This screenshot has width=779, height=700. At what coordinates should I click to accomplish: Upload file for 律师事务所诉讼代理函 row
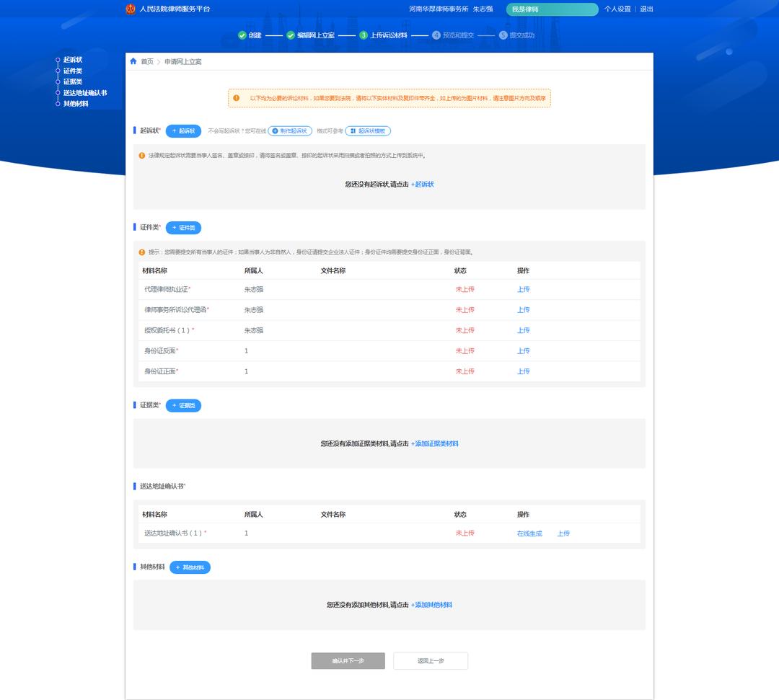pos(523,310)
